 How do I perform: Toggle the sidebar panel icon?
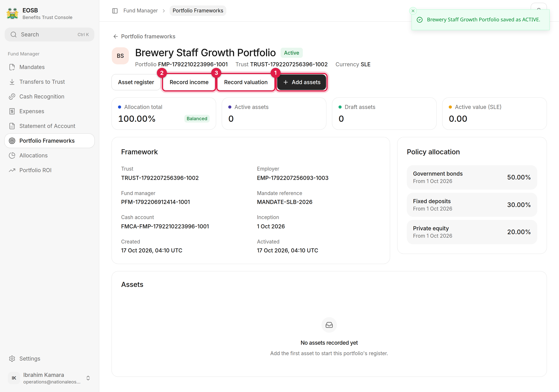115,11
